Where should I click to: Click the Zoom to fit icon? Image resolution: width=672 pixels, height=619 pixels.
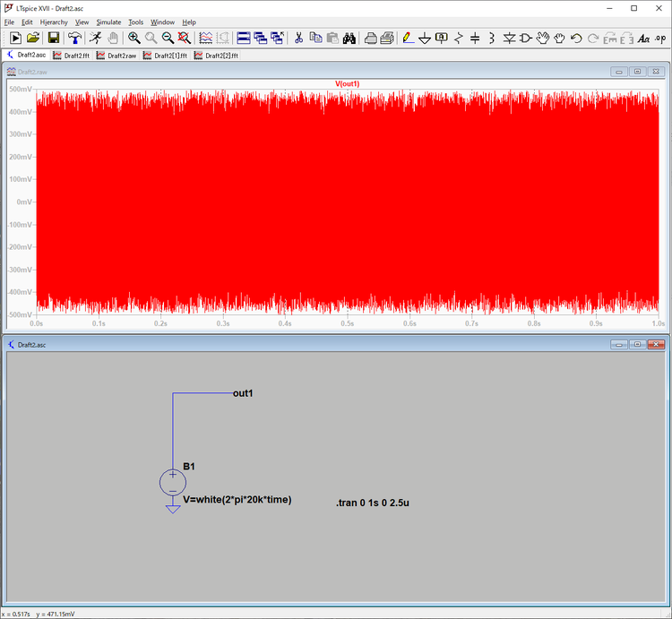[x=184, y=38]
